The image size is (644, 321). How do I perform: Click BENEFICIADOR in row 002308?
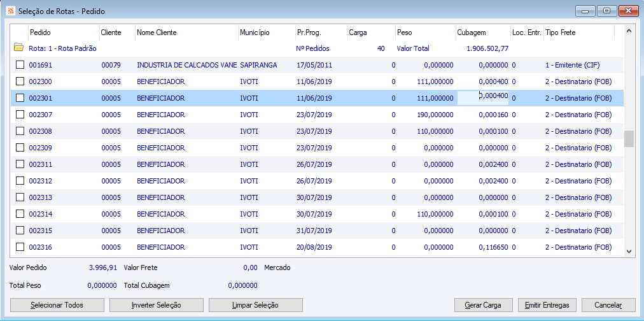(161, 131)
